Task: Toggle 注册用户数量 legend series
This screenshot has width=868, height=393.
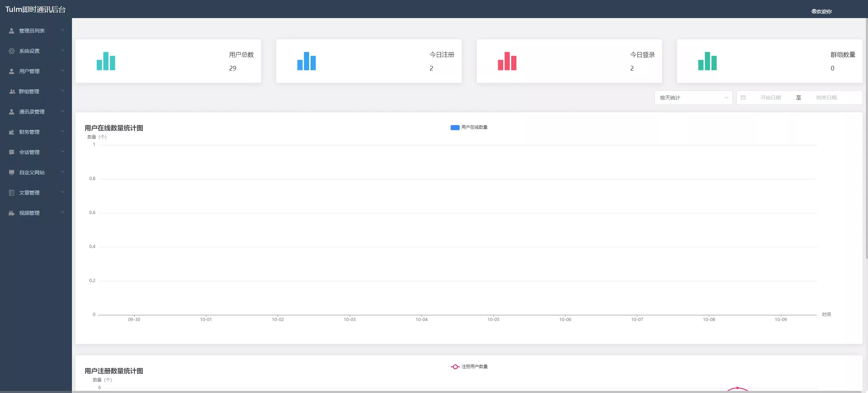Action: click(469, 367)
